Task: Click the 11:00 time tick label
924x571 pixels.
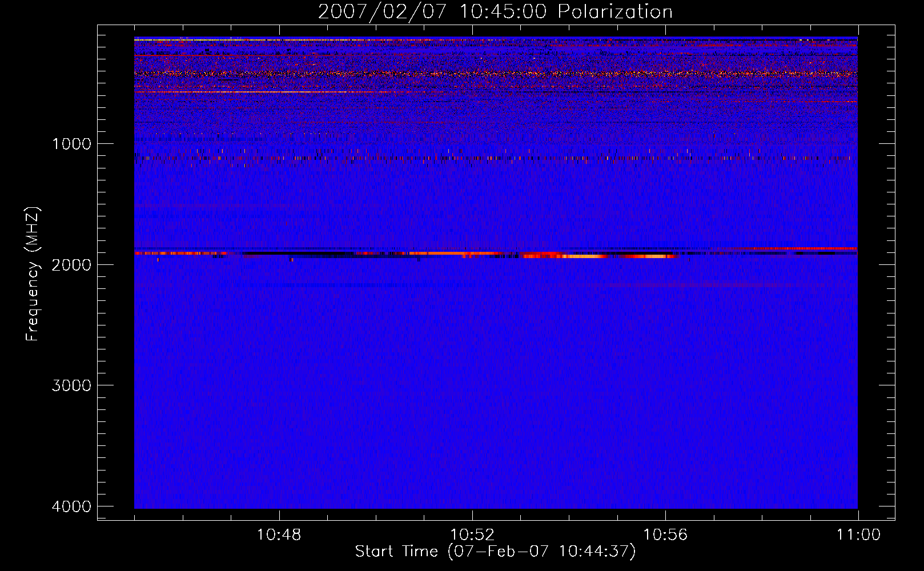Action: 858,535
